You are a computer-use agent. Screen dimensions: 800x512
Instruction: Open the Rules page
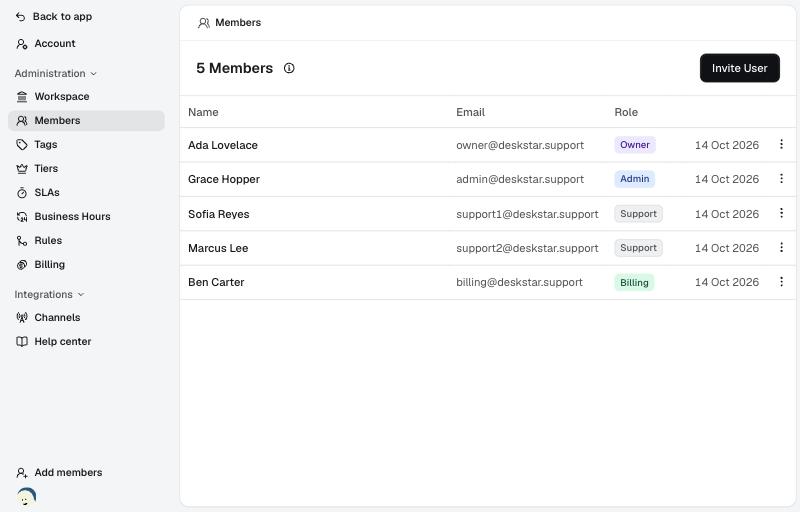coord(86,241)
